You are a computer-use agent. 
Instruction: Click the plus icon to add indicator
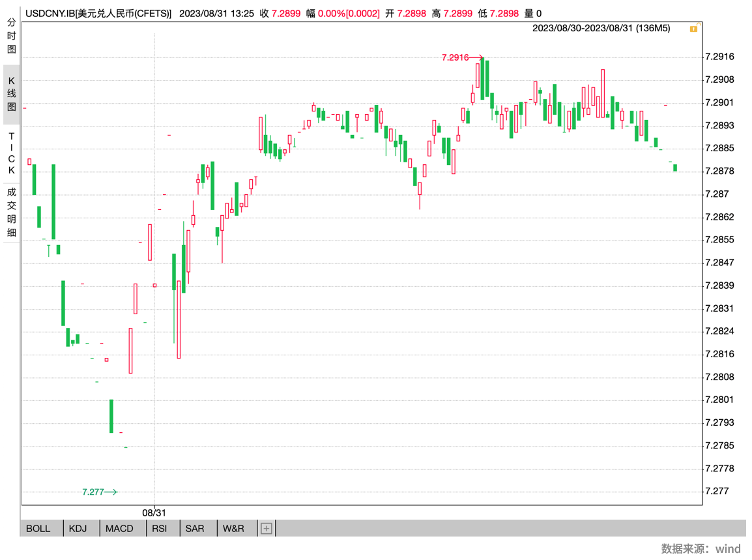point(266,529)
